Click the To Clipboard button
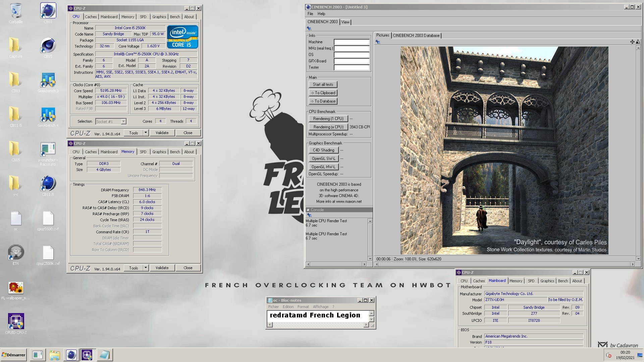 click(323, 93)
